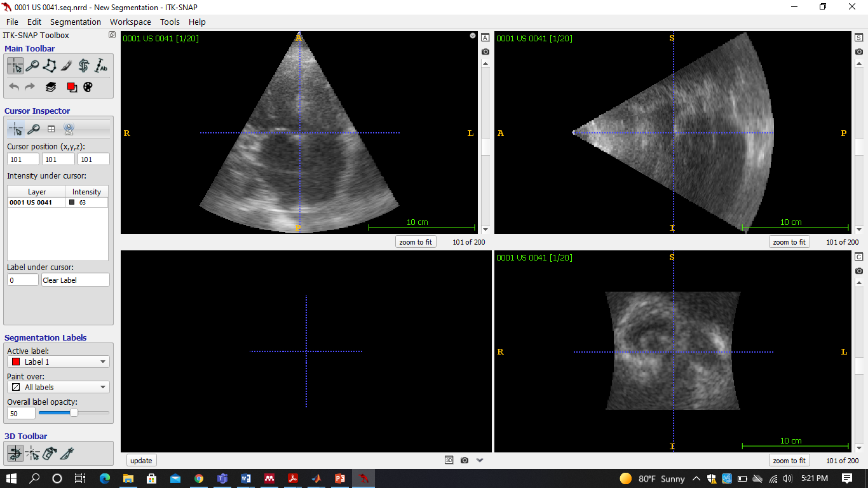
Task: Toggle coronal view layout with the C button
Action: [x=859, y=257]
